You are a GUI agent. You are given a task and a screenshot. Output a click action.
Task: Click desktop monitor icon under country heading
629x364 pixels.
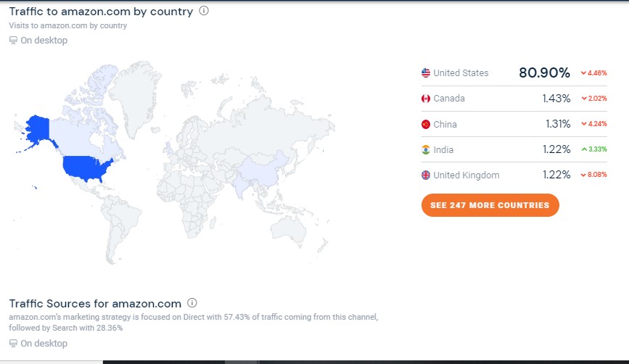13,41
